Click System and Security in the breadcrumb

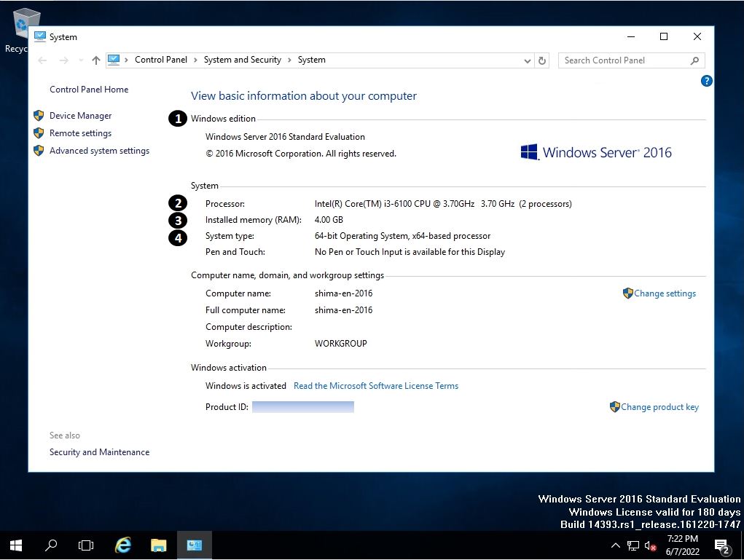coord(243,60)
